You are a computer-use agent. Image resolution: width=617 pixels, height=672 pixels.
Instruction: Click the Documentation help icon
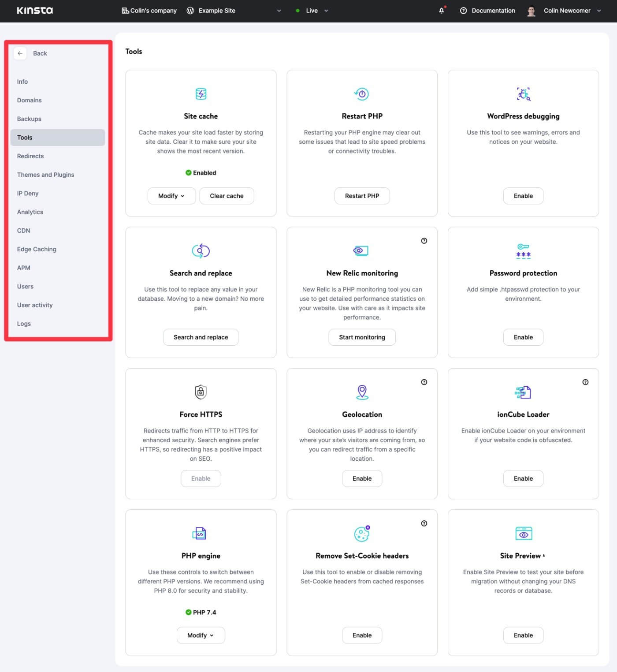[464, 11]
